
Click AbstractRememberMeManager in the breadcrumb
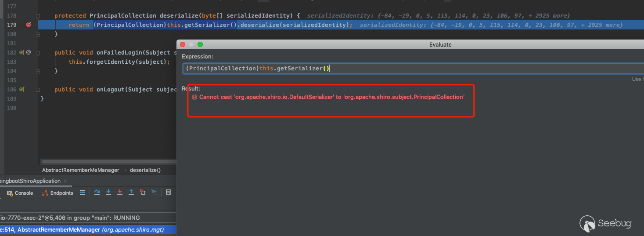(x=81, y=170)
